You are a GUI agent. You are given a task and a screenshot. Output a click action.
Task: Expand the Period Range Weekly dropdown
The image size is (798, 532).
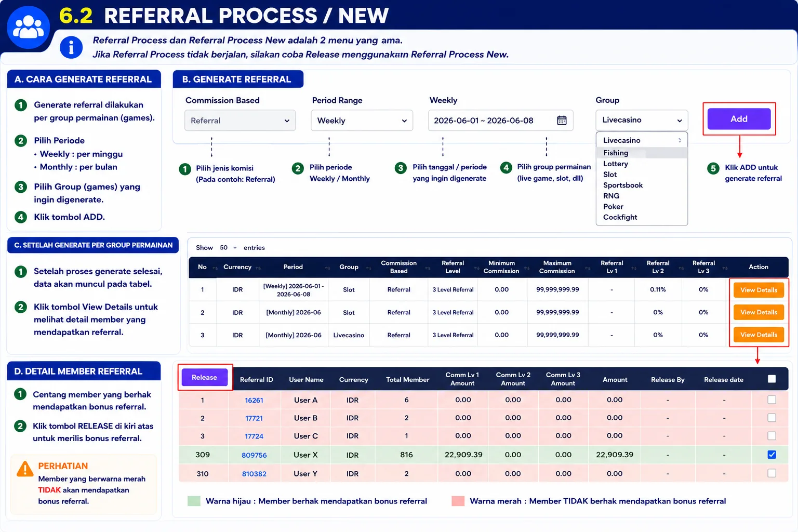(362, 121)
